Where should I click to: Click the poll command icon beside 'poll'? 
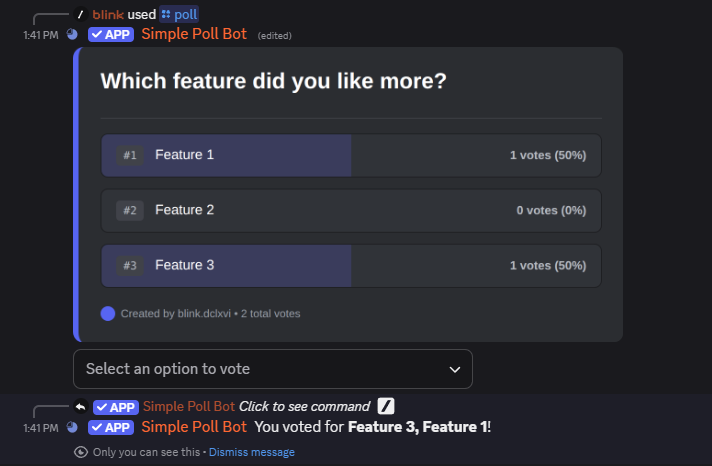[x=166, y=15]
